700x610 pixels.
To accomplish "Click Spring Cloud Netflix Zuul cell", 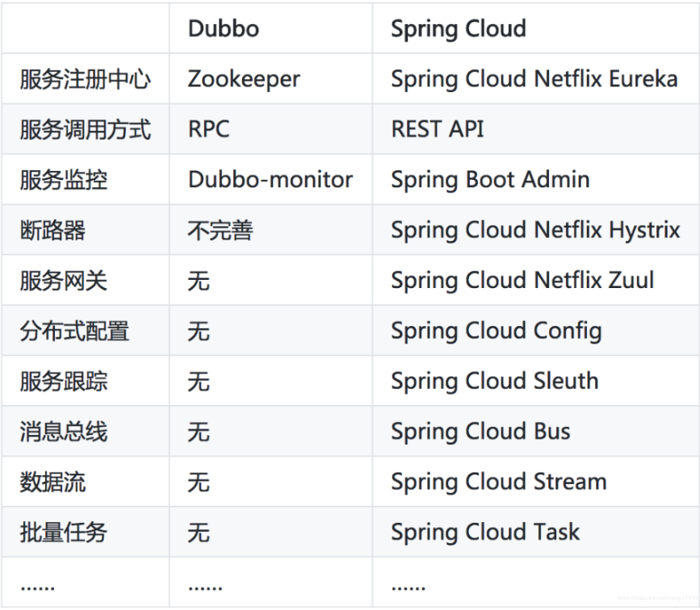I will pyautogui.click(x=522, y=281).
